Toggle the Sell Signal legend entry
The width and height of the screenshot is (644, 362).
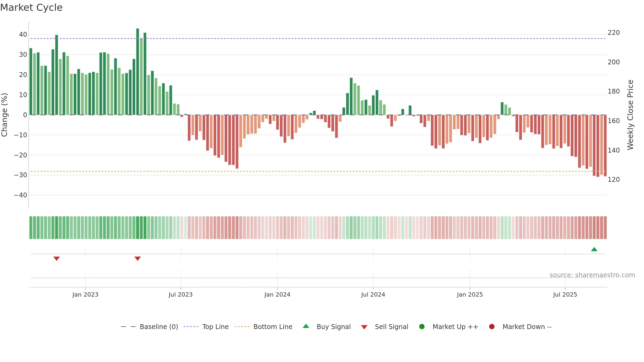385,327
